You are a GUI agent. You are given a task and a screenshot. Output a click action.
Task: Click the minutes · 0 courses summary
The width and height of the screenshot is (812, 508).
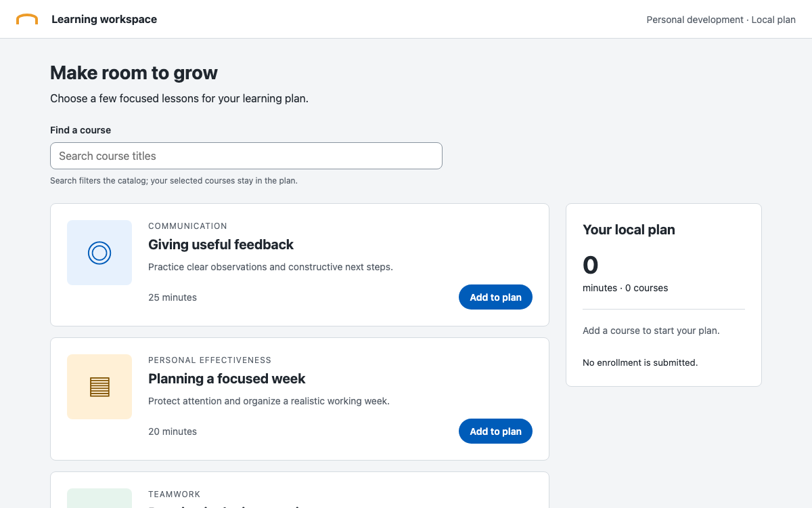pyautogui.click(x=625, y=288)
